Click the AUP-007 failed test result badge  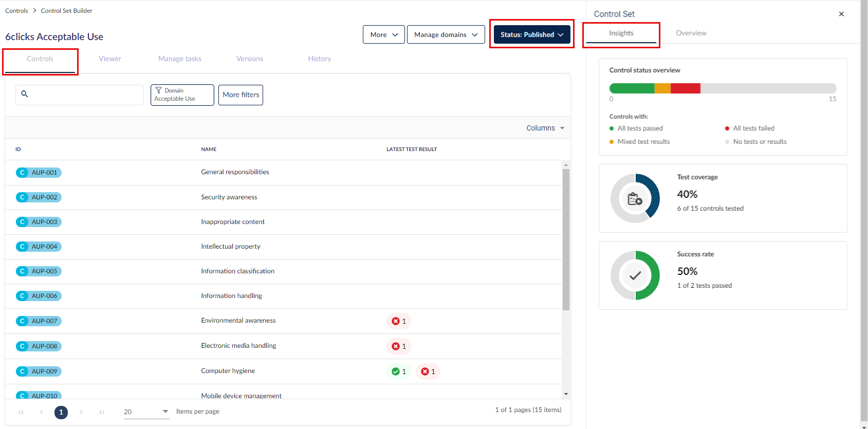coord(399,321)
